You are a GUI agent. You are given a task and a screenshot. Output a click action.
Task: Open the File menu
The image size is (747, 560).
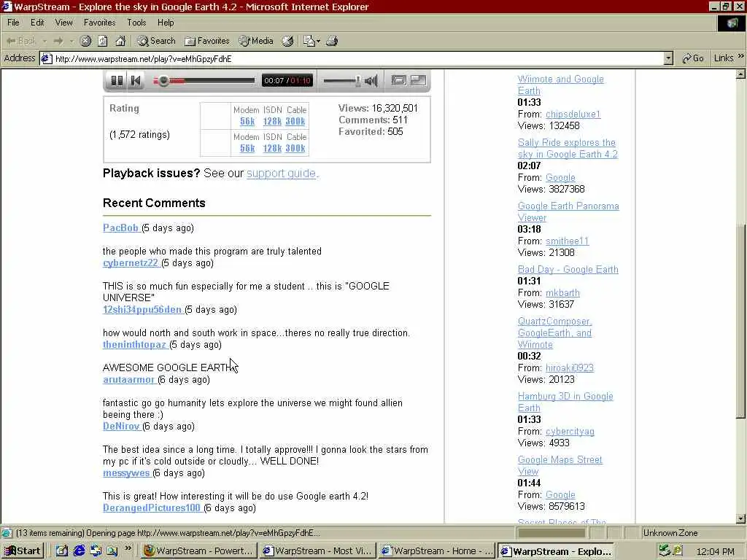13,23
